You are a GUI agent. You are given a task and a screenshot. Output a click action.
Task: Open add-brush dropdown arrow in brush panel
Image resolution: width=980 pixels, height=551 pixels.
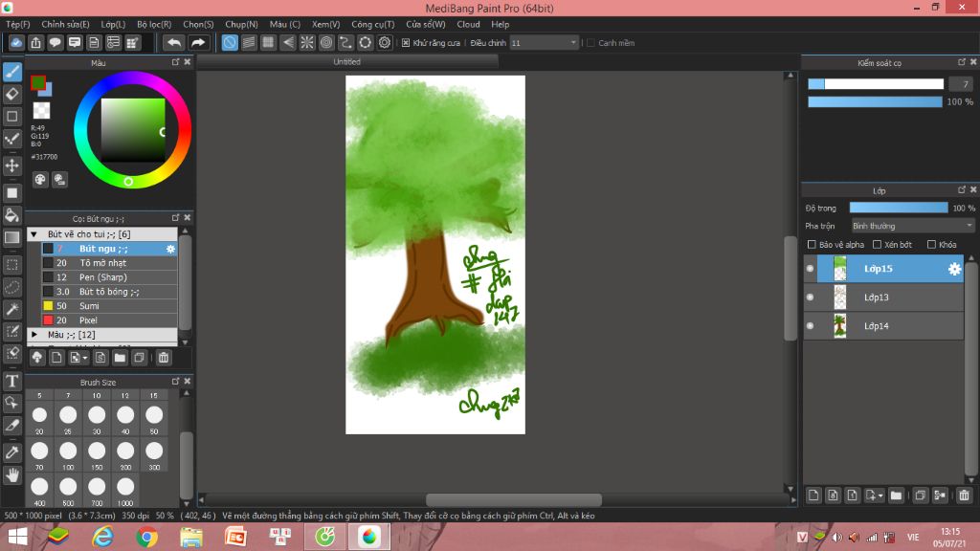point(84,358)
